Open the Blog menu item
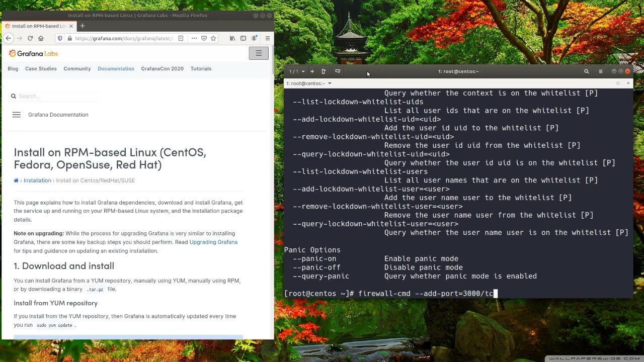The image size is (644, 362). point(13,68)
